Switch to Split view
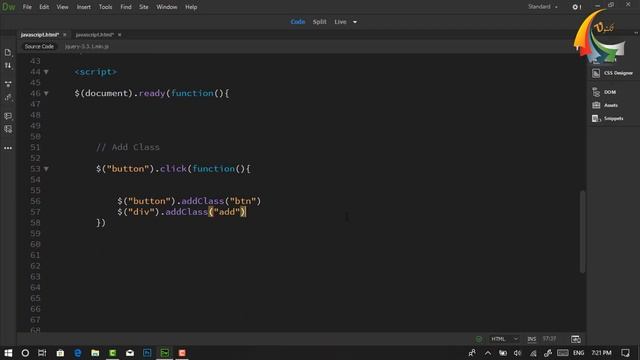The width and height of the screenshot is (640, 360). (x=320, y=22)
